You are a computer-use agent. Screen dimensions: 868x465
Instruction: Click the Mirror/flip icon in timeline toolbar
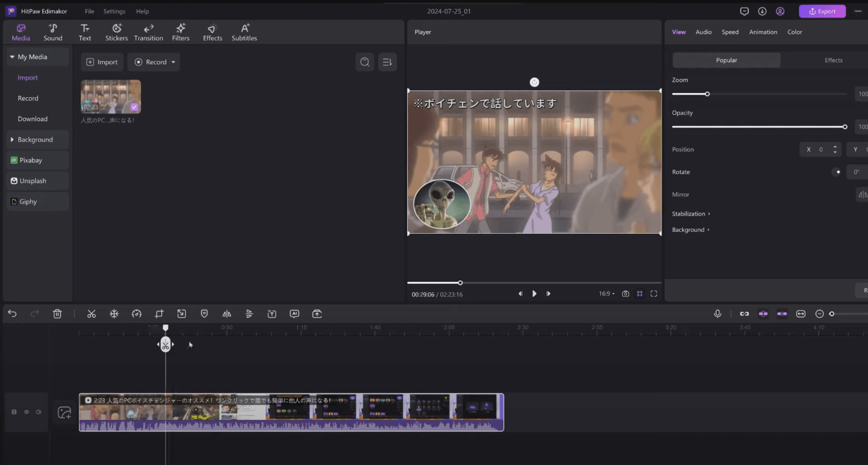(x=227, y=314)
